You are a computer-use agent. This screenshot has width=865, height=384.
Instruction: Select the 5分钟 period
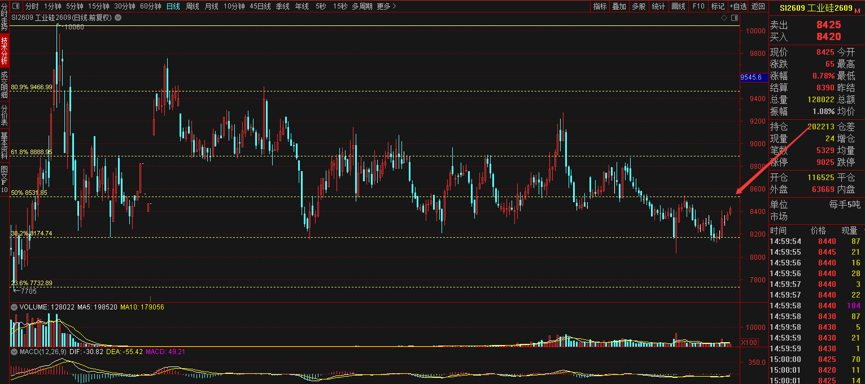coord(74,7)
